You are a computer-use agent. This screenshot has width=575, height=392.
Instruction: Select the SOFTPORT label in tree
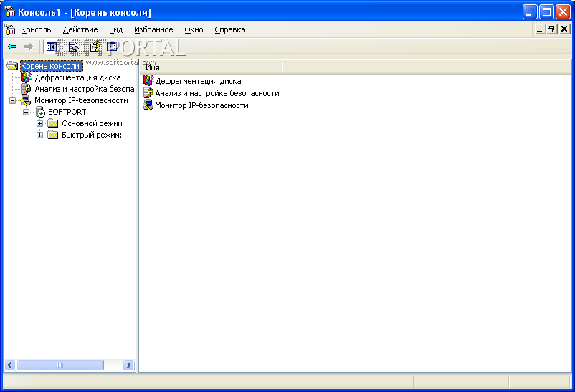(67, 112)
